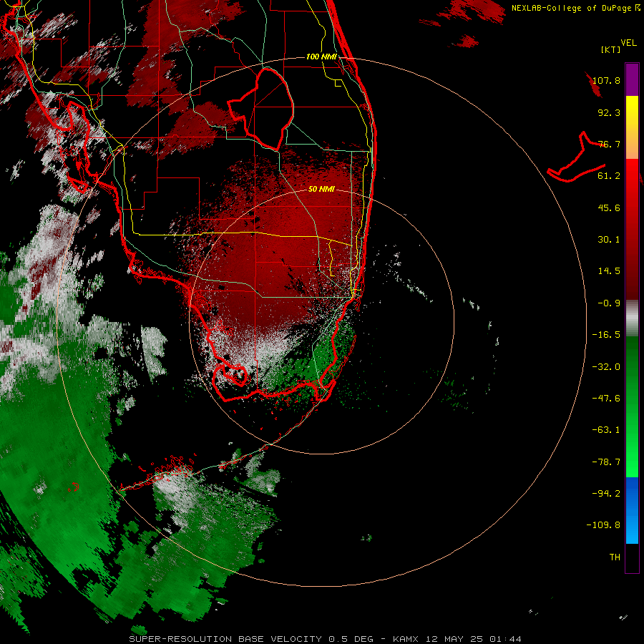Pick the gray near-zero color bar segment

point(632,318)
